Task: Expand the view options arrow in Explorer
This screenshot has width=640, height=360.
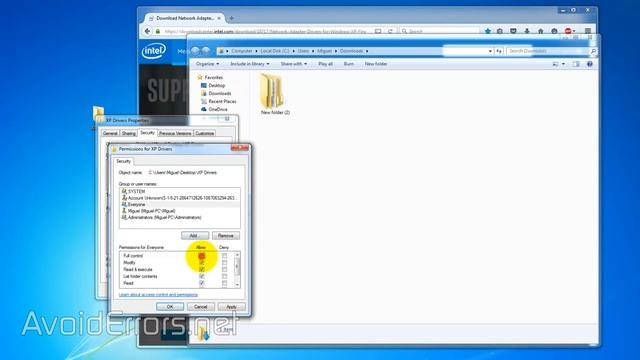Action: 563,64
